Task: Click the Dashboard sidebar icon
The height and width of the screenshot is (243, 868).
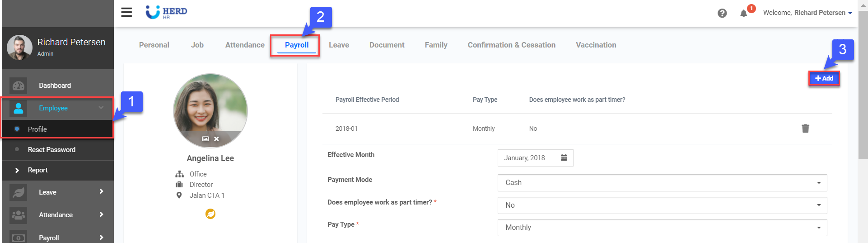Action: 19,86
